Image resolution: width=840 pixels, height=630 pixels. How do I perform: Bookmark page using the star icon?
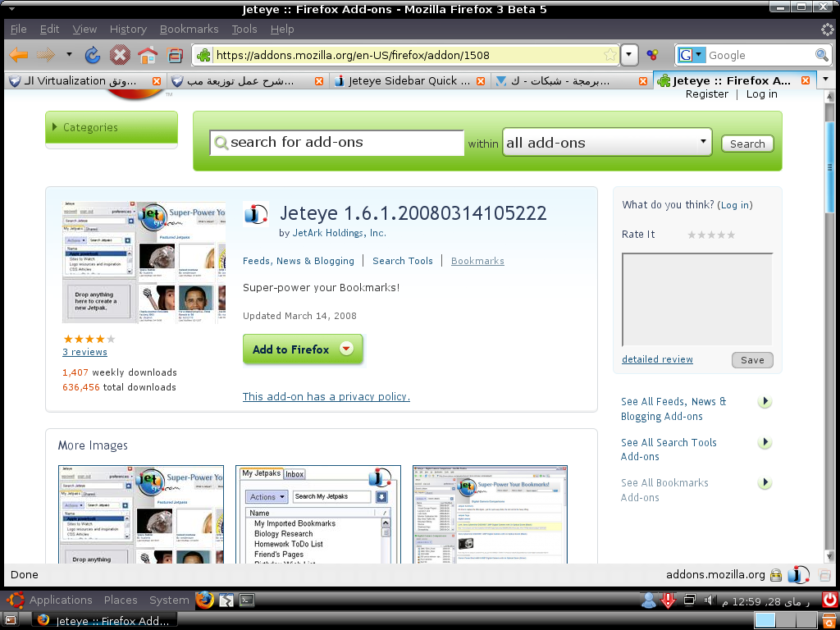(x=609, y=55)
